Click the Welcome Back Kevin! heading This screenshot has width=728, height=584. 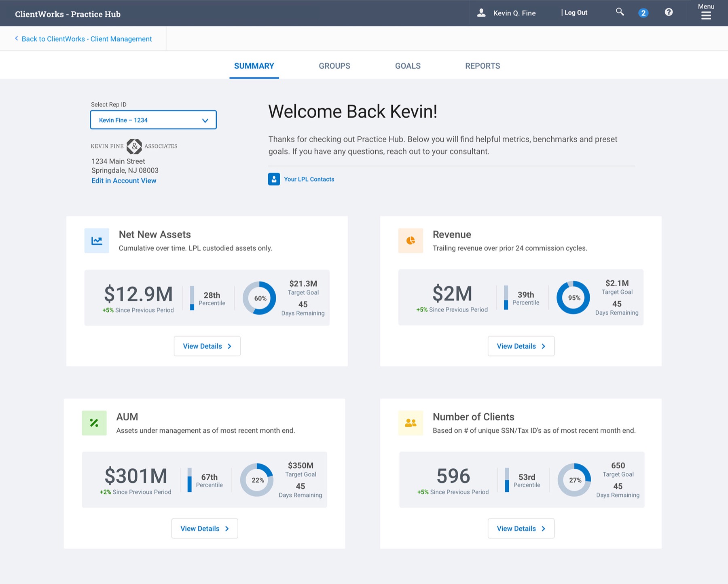pos(353,112)
